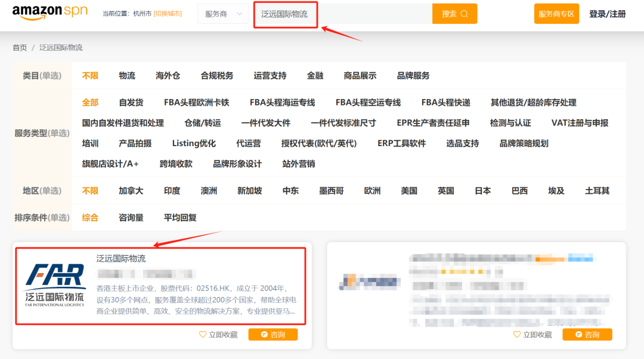Viewport: 644px width, 359px height.
Task: Sort results by 平均回复
Action: [180, 218]
